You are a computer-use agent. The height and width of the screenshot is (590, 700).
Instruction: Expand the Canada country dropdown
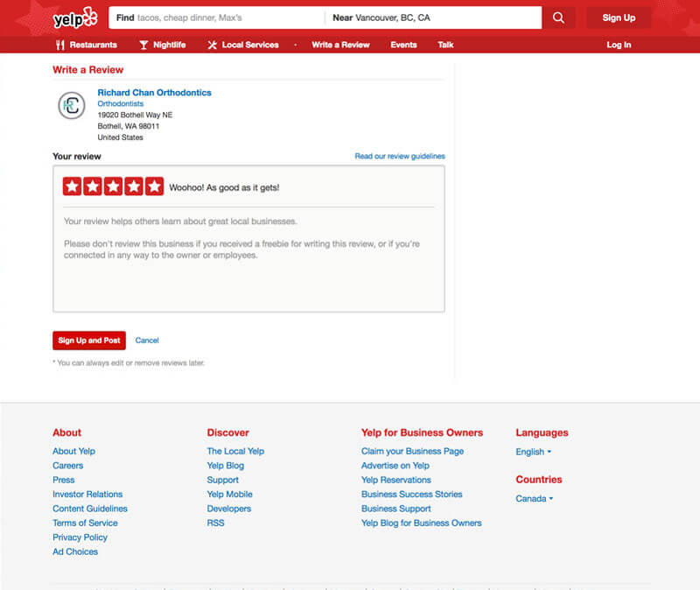535,498
